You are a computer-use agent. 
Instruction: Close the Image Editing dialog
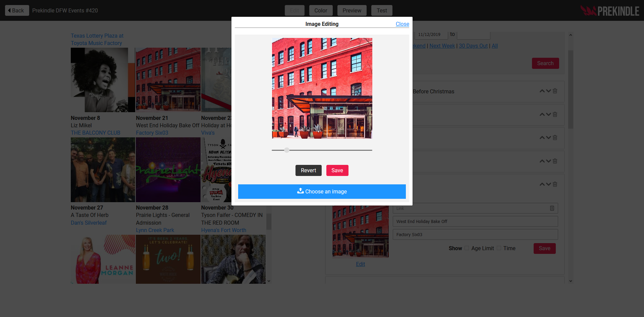coord(402,24)
